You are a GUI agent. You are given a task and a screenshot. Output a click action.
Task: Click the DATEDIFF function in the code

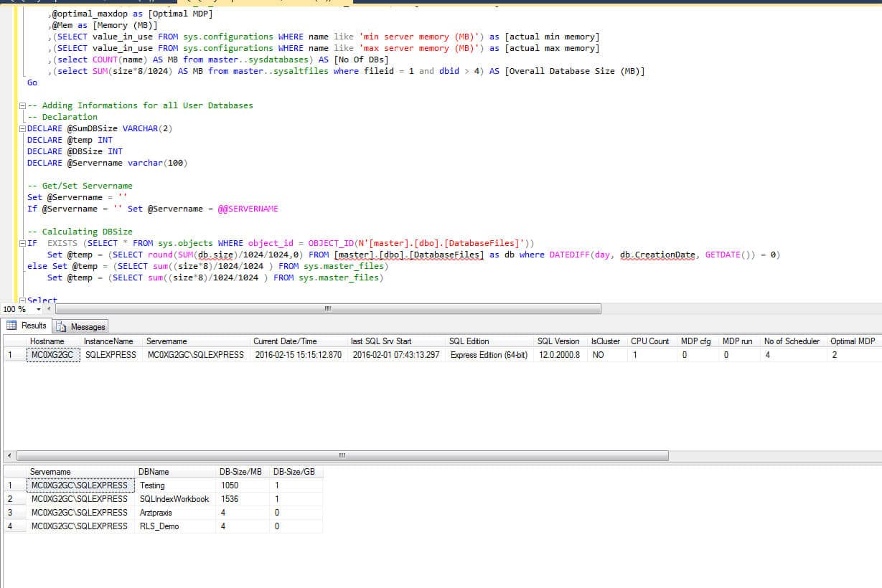pyautogui.click(x=570, y=255)
